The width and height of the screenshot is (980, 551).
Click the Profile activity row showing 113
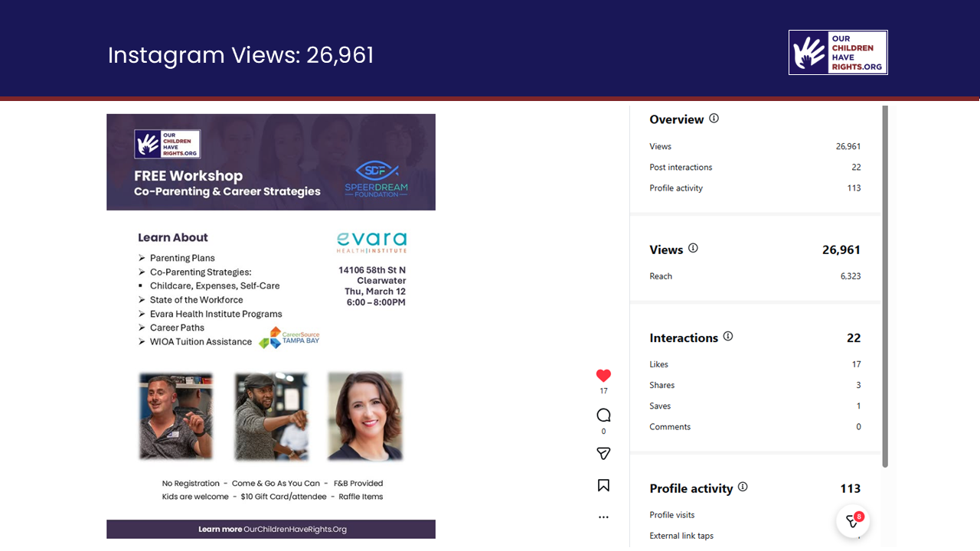755,187
